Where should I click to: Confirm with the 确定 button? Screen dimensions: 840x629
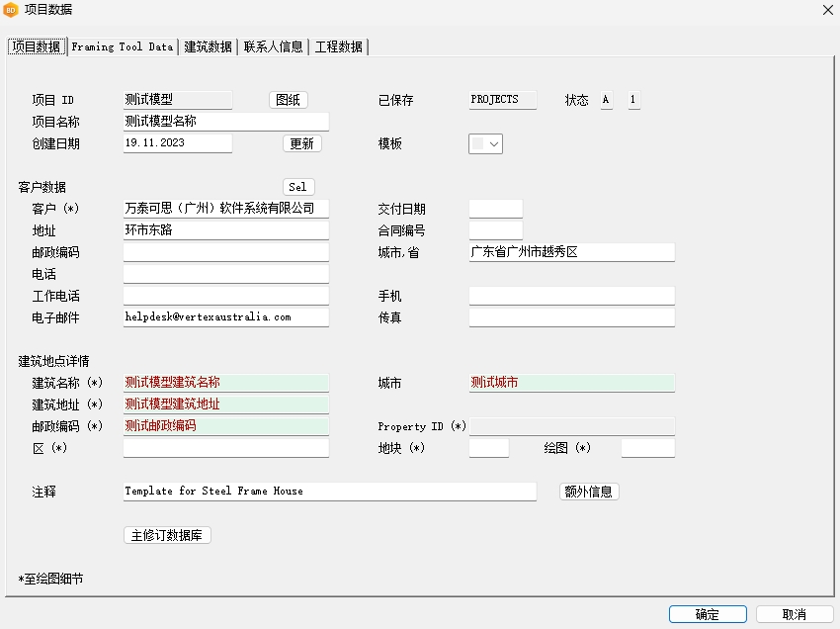pos(708,614)
